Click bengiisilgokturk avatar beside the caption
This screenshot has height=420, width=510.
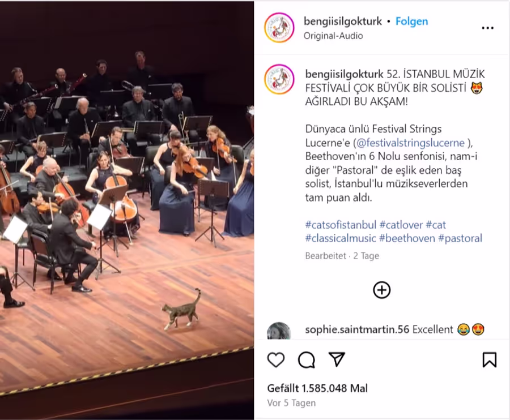(x=279, y=79)
